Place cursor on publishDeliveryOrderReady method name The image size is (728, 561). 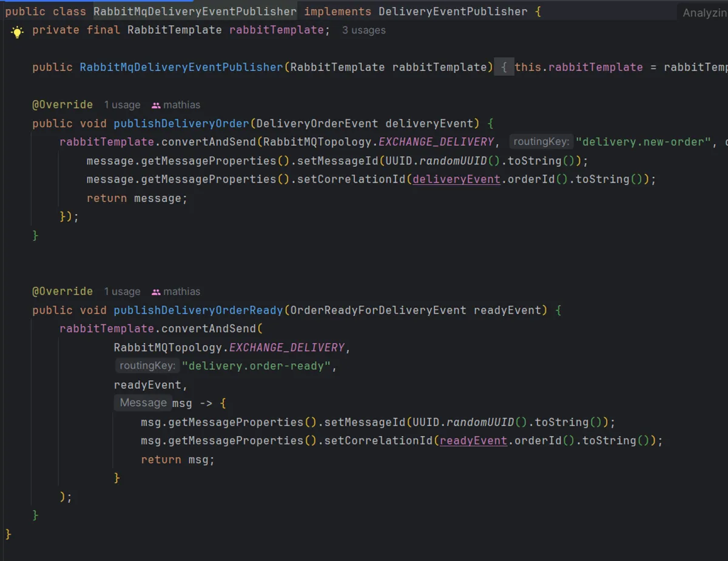pos(198,311)
